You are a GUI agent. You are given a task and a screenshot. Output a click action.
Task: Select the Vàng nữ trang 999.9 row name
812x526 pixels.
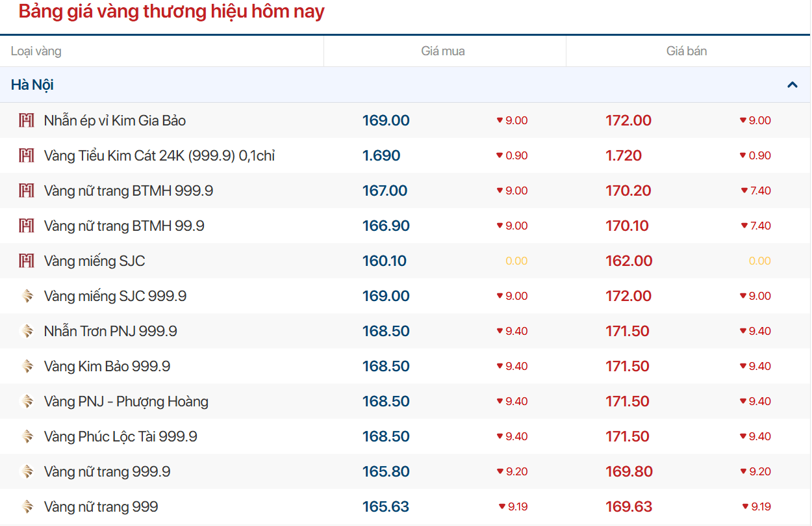coord(107,471)
